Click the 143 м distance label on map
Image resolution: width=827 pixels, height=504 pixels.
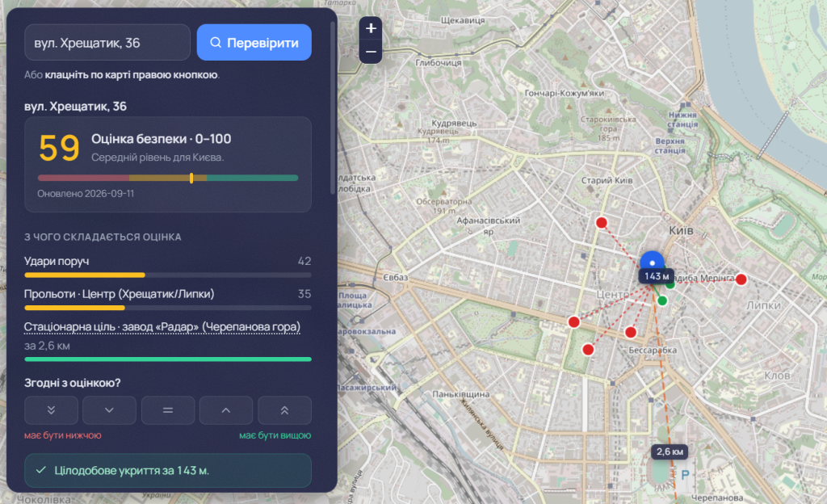[657, 276]
